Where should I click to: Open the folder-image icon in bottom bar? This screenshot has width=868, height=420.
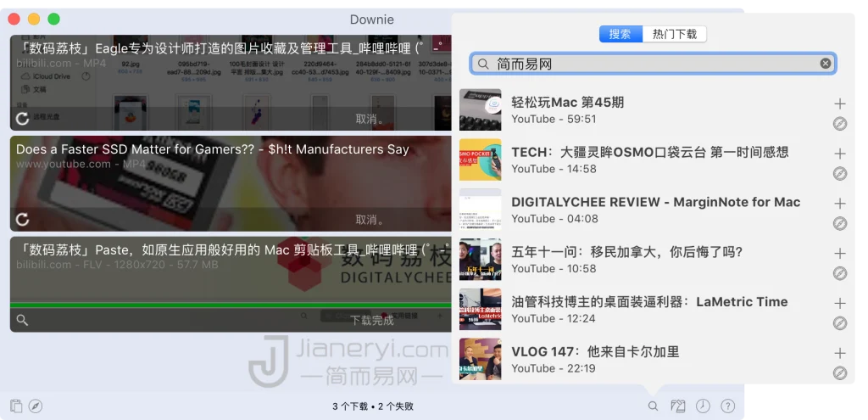click(x=677, y=406)
